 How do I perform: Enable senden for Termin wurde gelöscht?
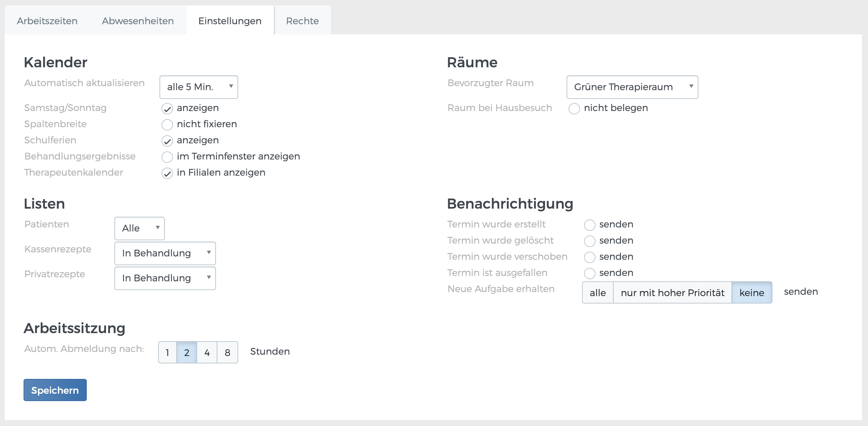pos(590,241)
